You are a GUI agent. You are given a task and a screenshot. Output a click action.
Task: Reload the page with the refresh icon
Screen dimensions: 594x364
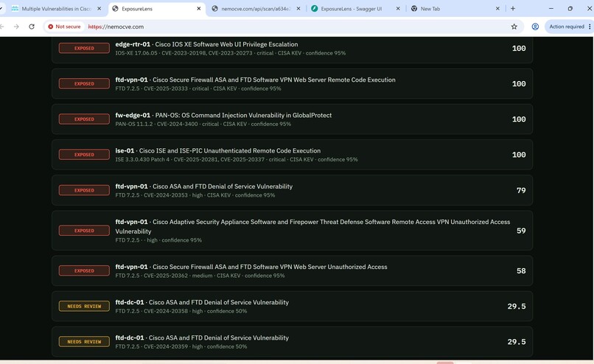click(x=32, y=27)
